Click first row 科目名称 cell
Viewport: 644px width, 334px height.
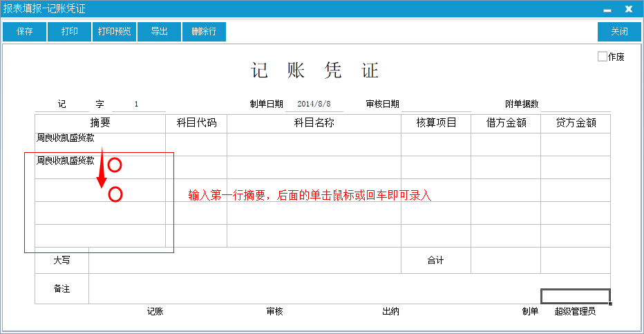pyautogui.click(x=314, y=145)
